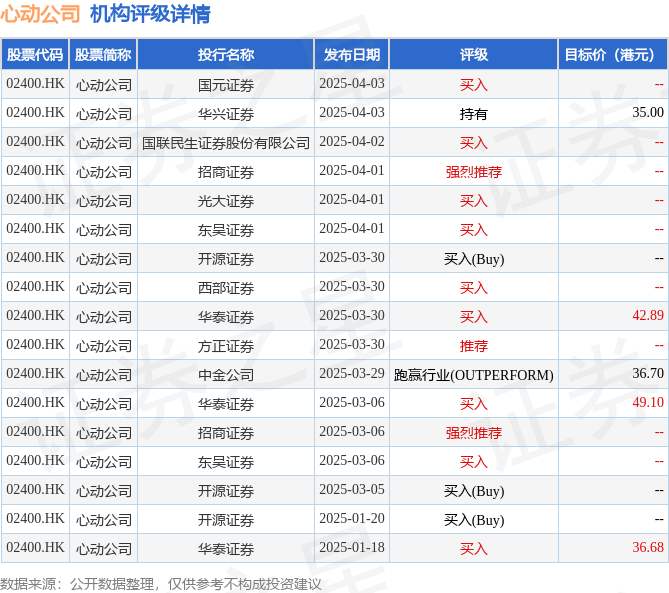Click the target price 35.00
Image resolution: width=669 pixels, height=593 pixels.
point(648,113)
